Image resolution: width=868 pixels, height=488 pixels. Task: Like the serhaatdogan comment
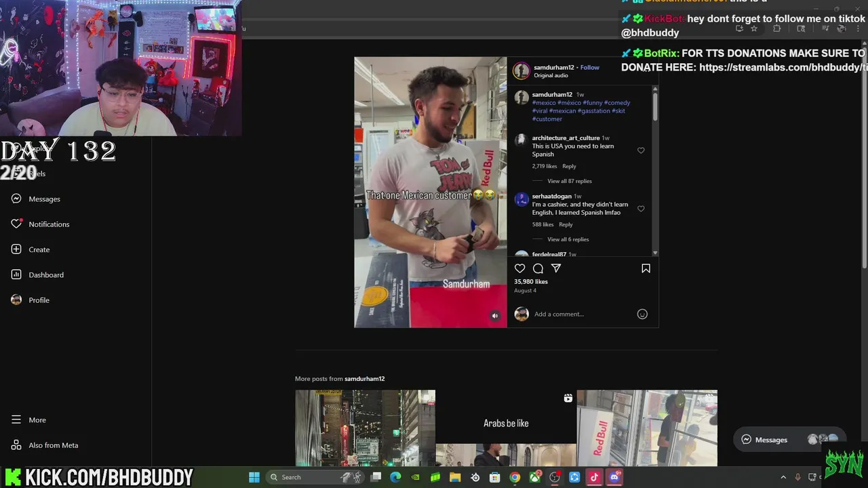tap(641, 209)
